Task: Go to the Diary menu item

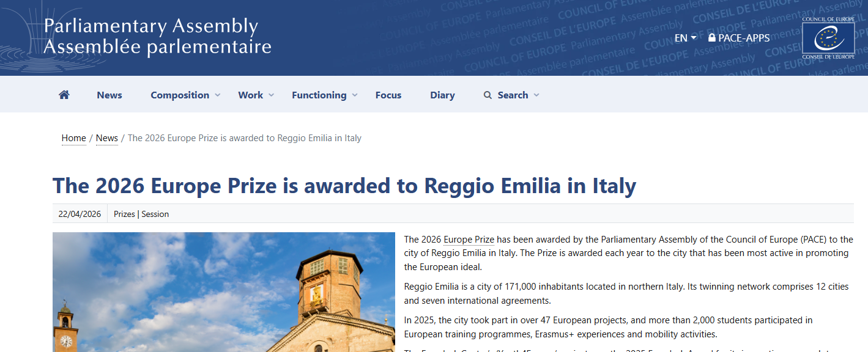Action: [x=442, y=95]
